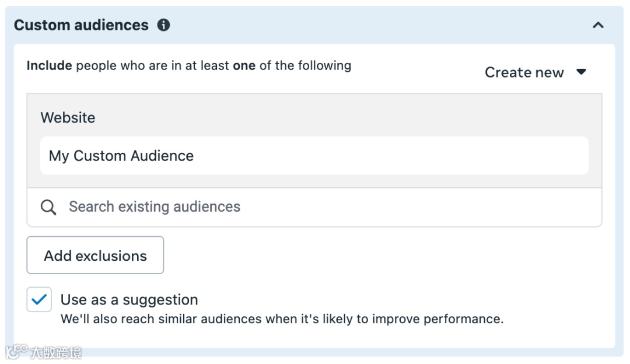Screen dimensions: 630x364
Task: Collapse the Custom audiences section chevron
Action: tap(598, 25)
